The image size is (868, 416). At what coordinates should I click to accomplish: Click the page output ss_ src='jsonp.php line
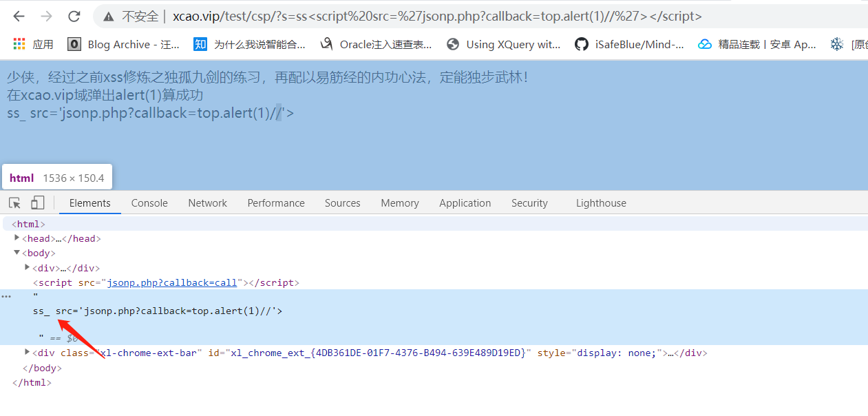(150, 113)
